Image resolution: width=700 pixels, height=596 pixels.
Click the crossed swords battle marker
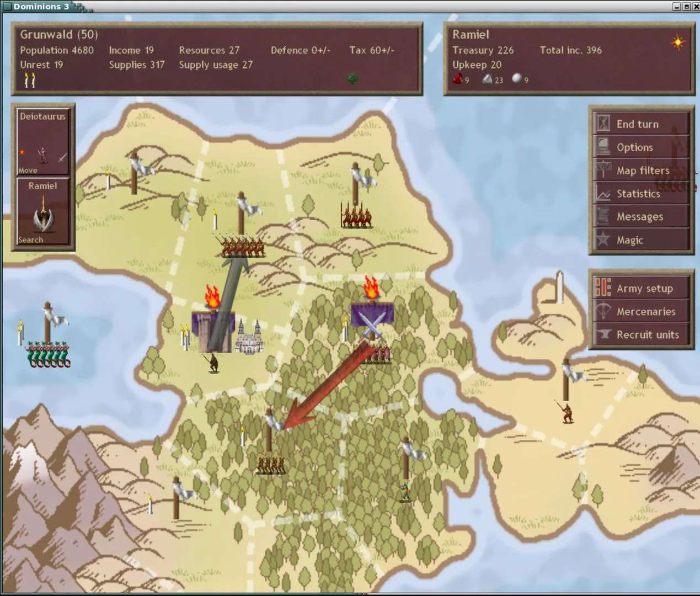pos(372,324)
